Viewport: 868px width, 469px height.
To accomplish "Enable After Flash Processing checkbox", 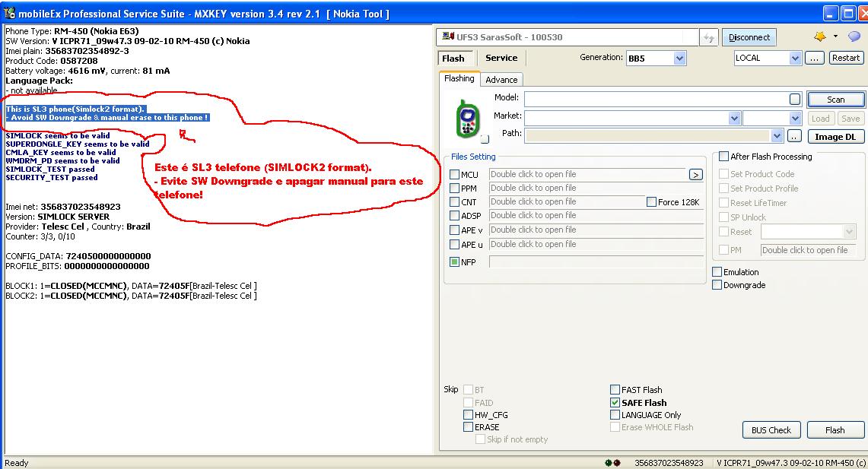I will coord(723,157).
